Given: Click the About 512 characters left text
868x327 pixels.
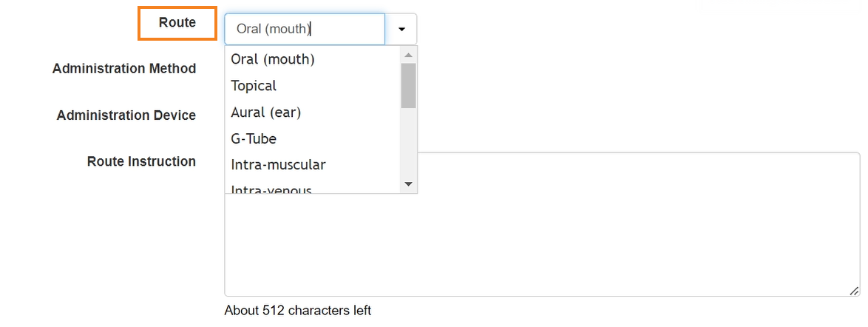Looking at the screenshot, I should tap(298, 311).
